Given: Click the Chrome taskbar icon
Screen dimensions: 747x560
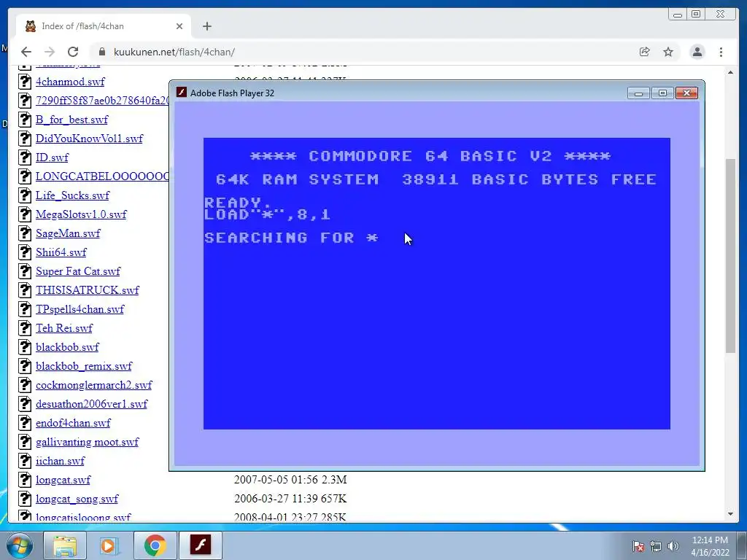Looking at the screenshot, I should (x=155, y=545).
